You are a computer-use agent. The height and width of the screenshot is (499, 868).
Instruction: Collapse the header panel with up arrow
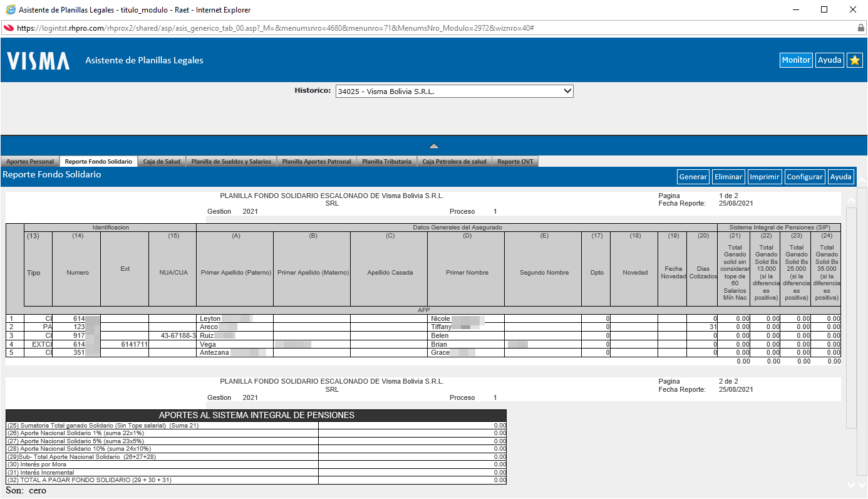pos(434,145)
